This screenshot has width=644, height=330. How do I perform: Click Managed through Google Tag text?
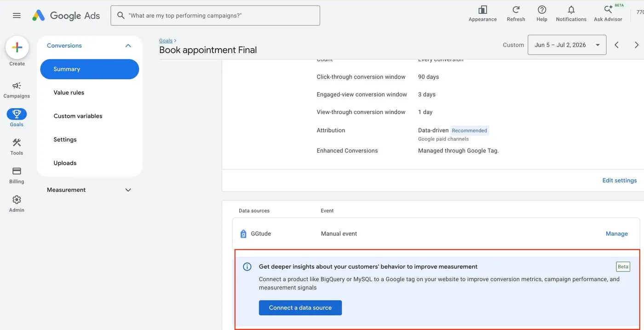458,151
